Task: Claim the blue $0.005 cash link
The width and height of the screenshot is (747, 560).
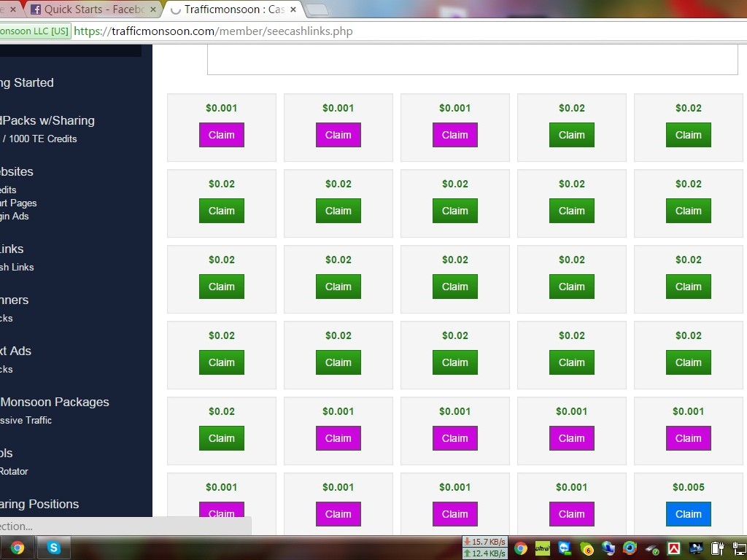Action: point(688,513)
